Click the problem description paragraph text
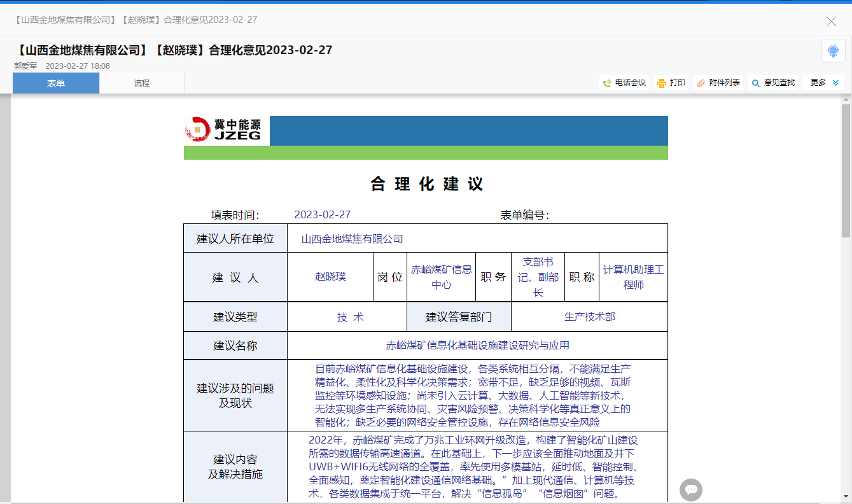The height and width of the screenshot is (504, 852). pos(473,395)
